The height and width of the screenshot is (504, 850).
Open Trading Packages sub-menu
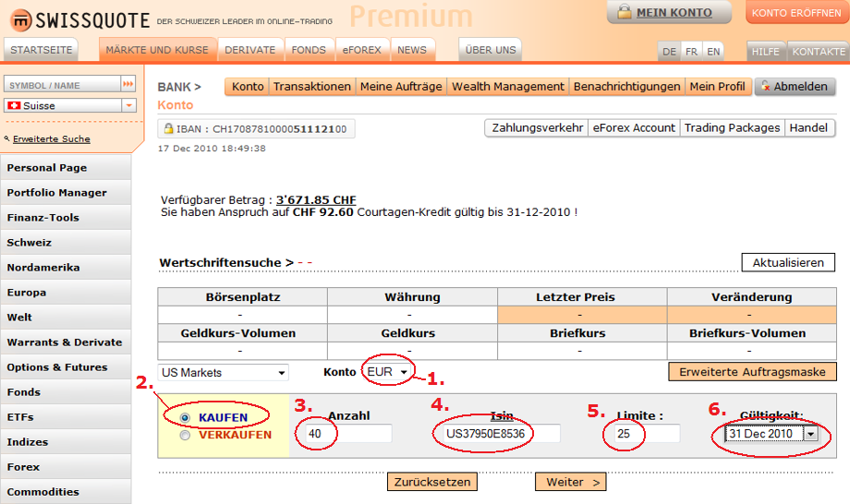pyautogui.click(x=733, y=127)
